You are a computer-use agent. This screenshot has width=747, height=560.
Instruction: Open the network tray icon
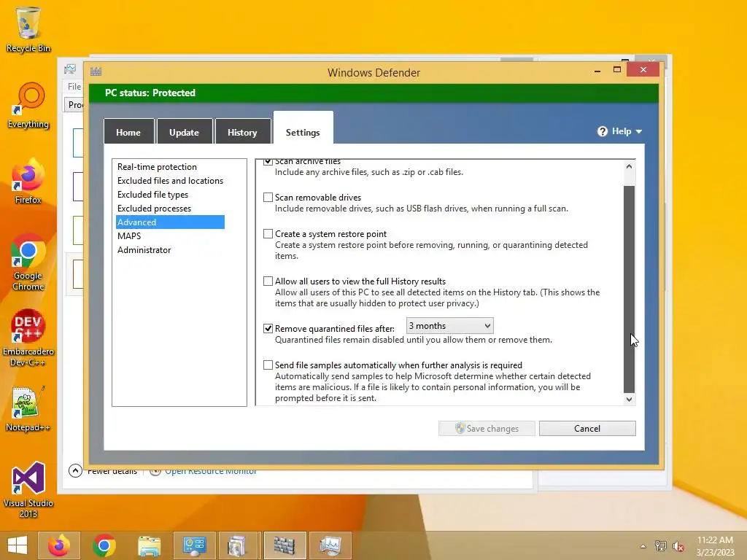pyautogui.click(x=660, y=546)
